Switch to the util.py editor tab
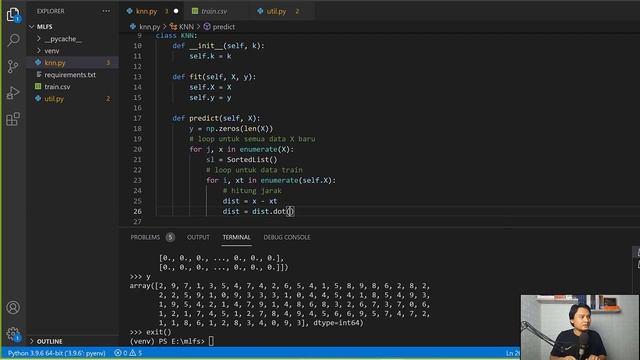This screenshot has width=640, height=360. point(281,11)
